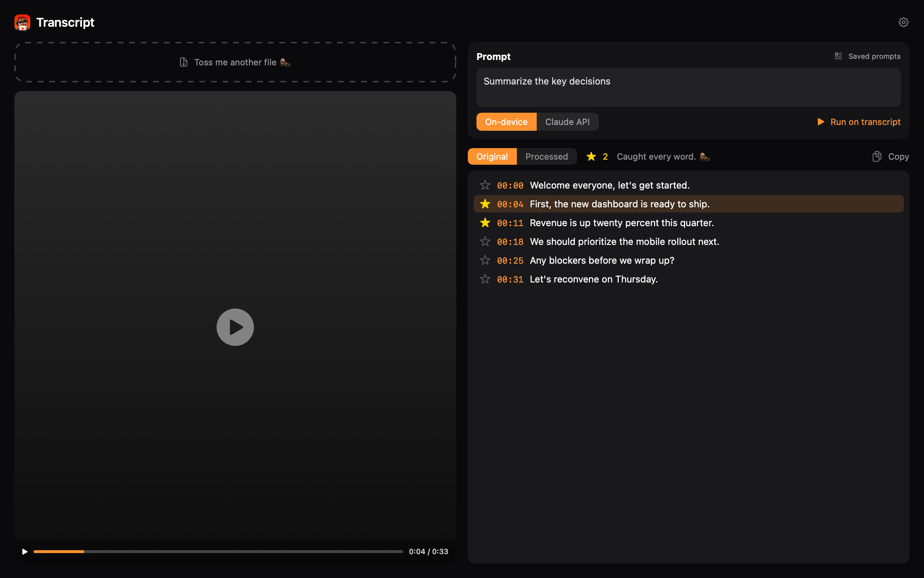The image size is (924, 578).
Task: Start playback with the large center play button
Action: pyautogui.click(x=235, y=327)
